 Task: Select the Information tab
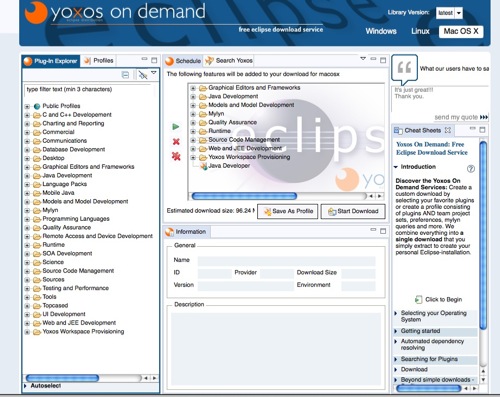[186, 232]
